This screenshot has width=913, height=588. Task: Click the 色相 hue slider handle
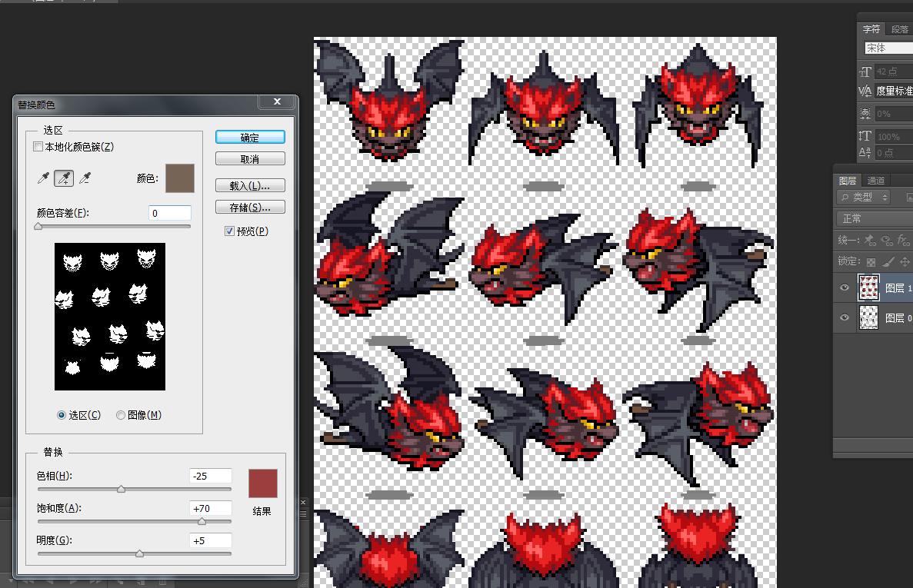pos(121,490)
